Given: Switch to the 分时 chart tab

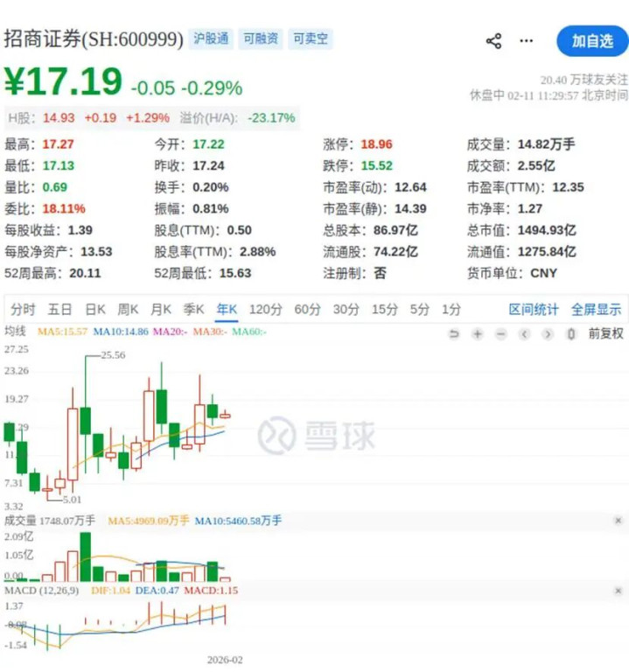Looking at the screenshot, I should coord(23,309).
